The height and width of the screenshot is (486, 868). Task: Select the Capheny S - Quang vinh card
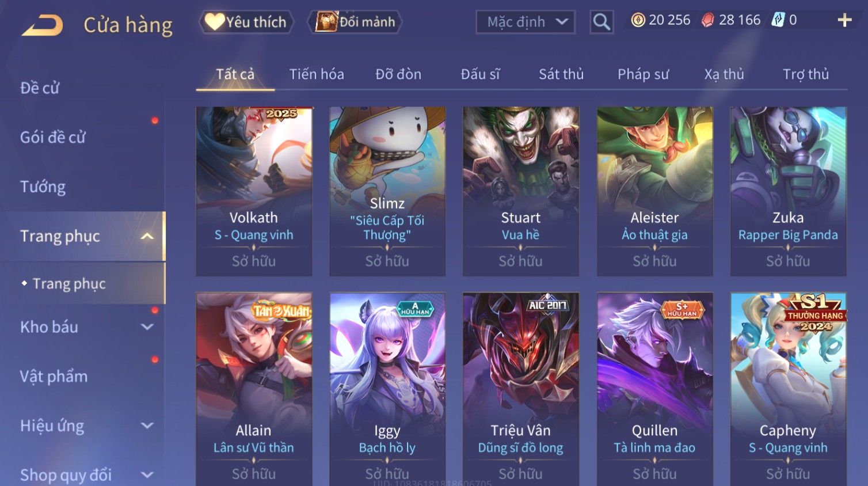tap(788, 389)
